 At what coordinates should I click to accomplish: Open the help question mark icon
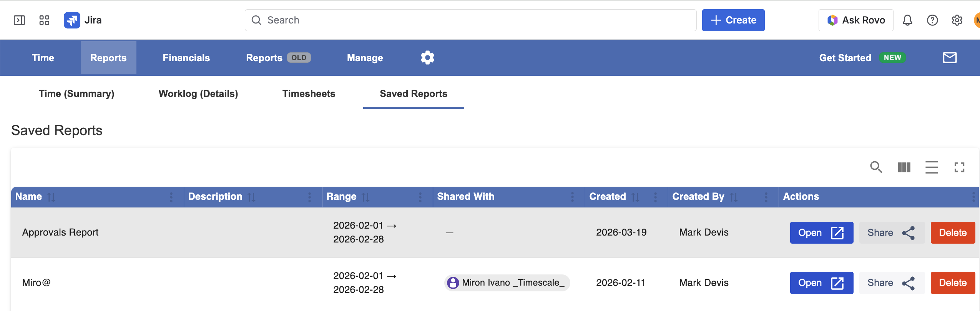point(932,20)
